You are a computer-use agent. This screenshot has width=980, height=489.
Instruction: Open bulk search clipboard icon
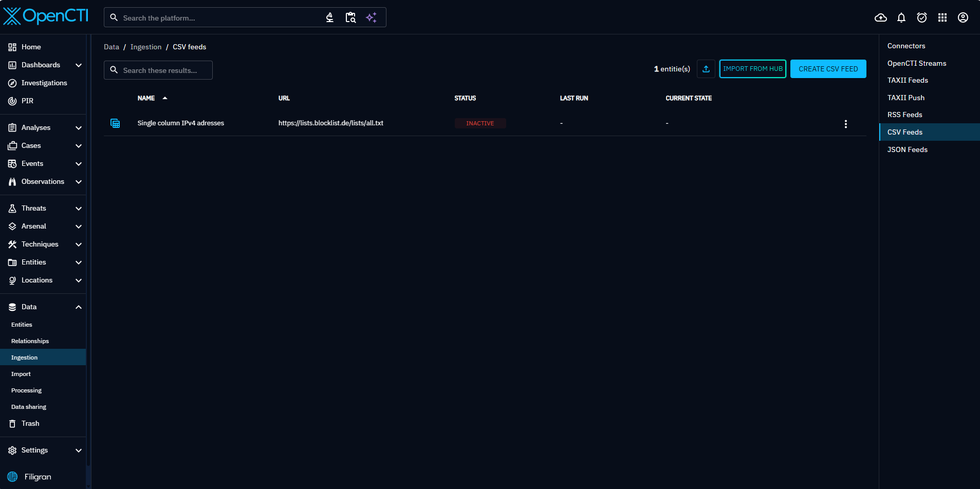pyautogui.click(x=350, y=18)
